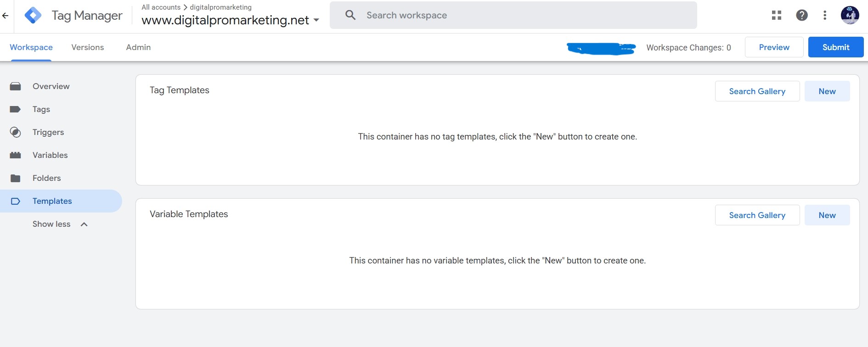Click the Show less label
The height and width of the screenshot is (347, 868).
(x=51, y=224)
